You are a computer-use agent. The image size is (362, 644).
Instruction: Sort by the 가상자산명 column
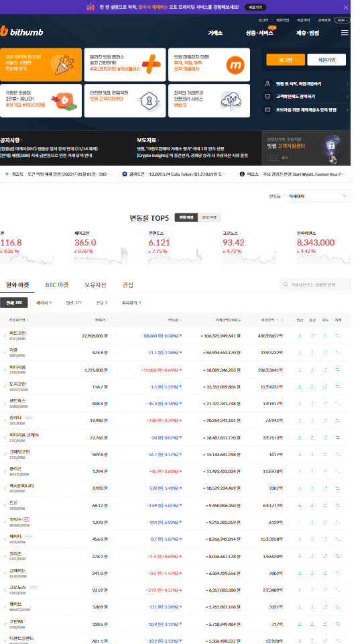(x=19, y=319)
